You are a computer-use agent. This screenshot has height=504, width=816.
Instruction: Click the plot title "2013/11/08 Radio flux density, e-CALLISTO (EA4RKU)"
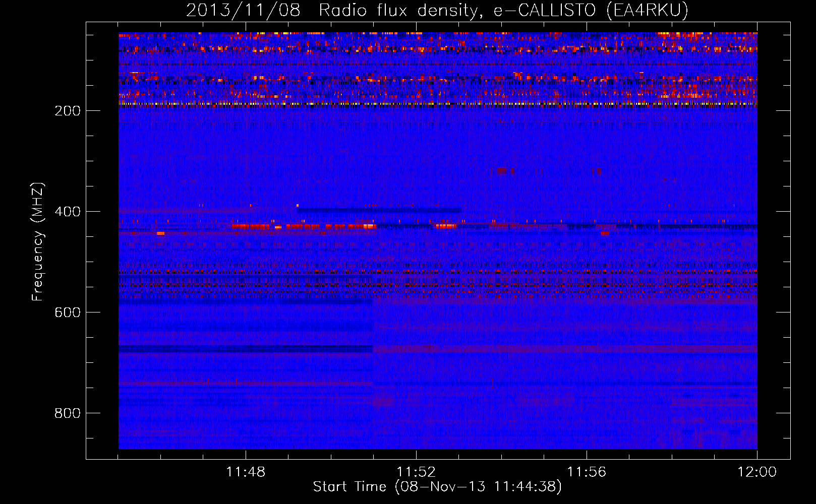437,10
